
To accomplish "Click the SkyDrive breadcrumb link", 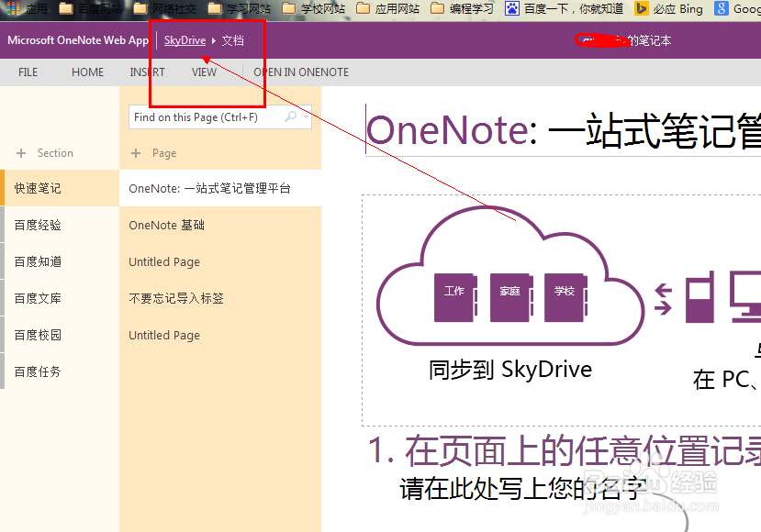I will point(185,40).
